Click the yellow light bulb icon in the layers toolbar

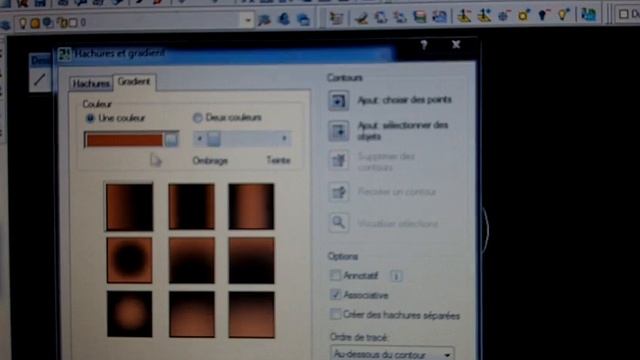(564, 15)
